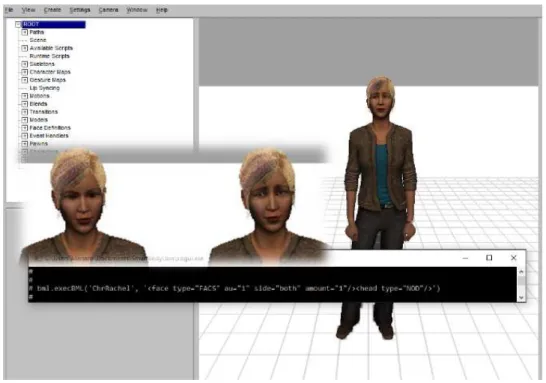Viewport: 546px width, 383px height.
Task: Minimize the console window
Action: click(x=466, y=258)
